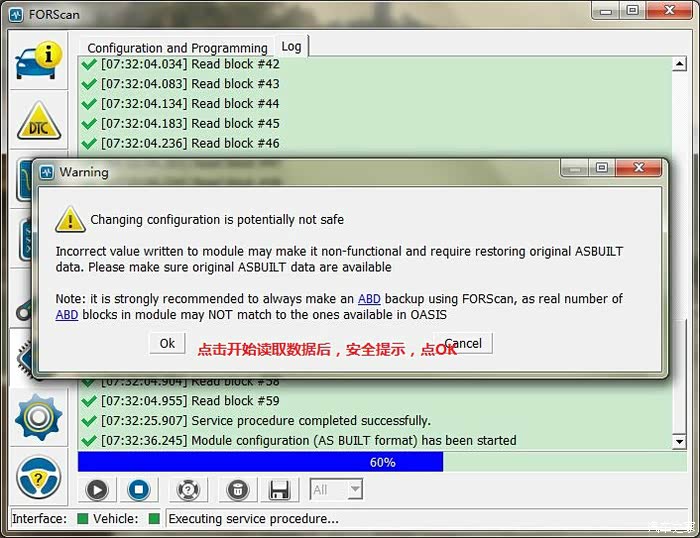Close the FORScan main window
This screenshot has width=700, height=538.
pyautogui.click(x=669, y=10)
